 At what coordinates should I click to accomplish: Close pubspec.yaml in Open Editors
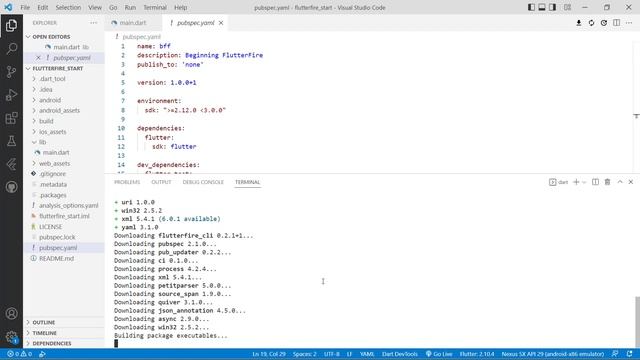tap(38, 58)
